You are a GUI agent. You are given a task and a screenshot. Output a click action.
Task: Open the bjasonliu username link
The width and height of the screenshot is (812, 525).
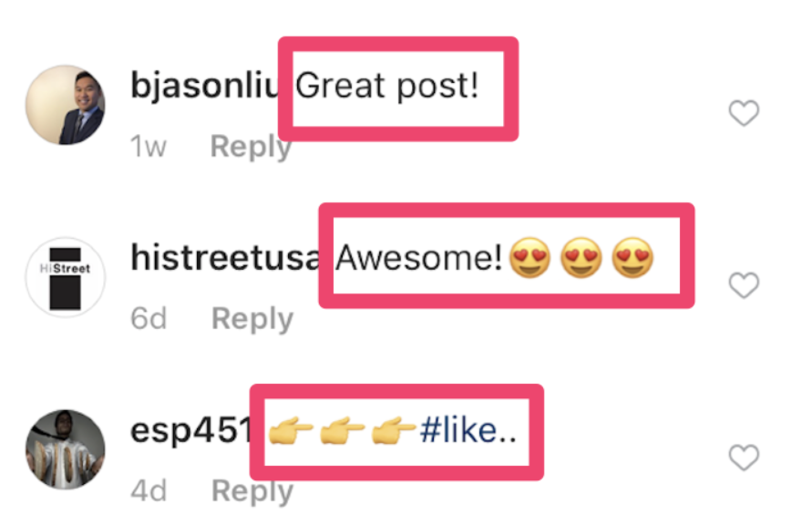pos(205,86)
